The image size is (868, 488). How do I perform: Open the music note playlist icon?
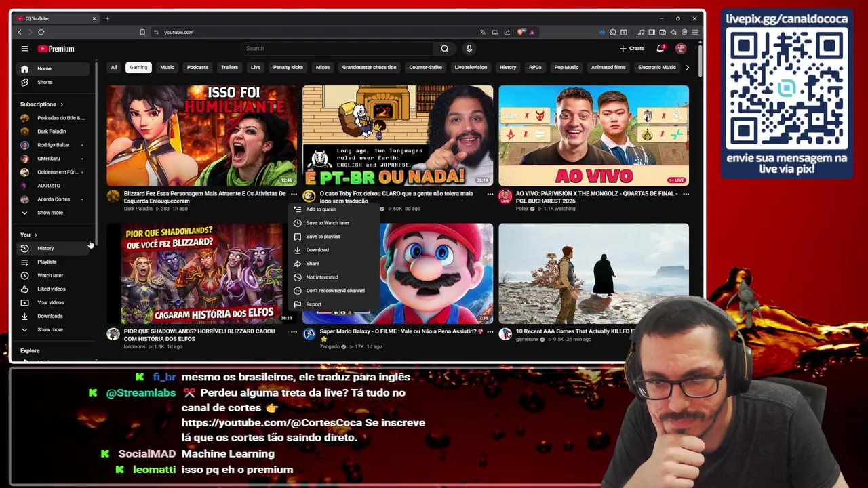click(x=642, y=32)
